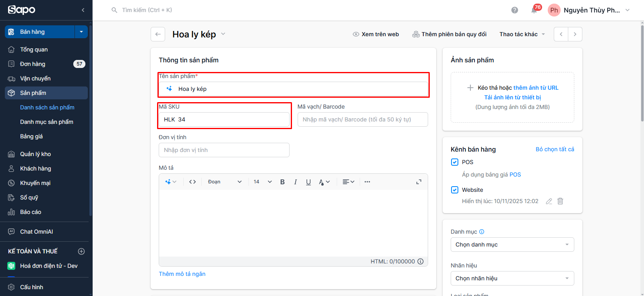Open user account menu chevron
The image size is (644, 296).
point(627,10)
